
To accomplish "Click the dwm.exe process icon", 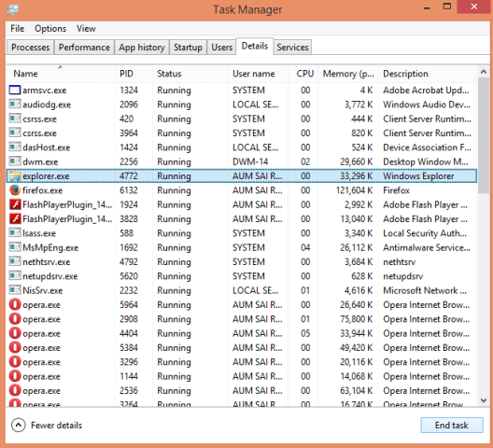I will tap(15, 161).
